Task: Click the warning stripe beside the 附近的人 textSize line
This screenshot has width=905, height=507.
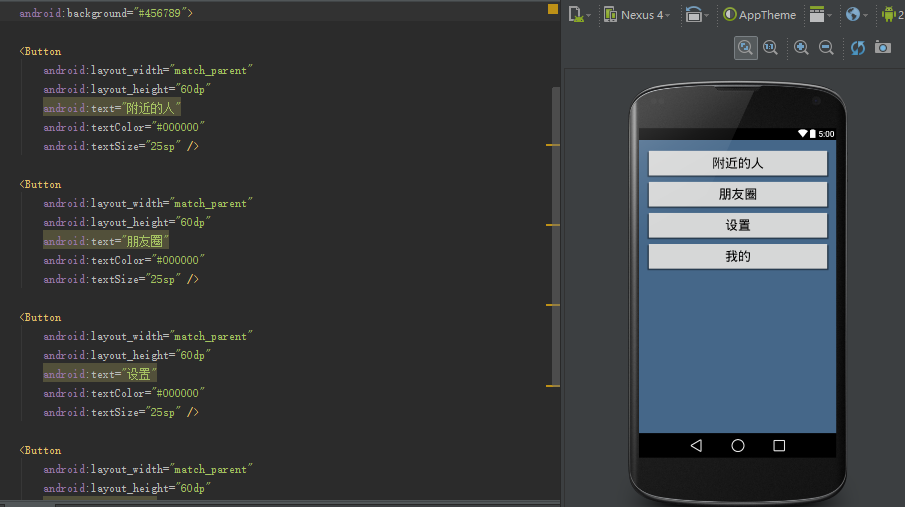Action: 553,145
